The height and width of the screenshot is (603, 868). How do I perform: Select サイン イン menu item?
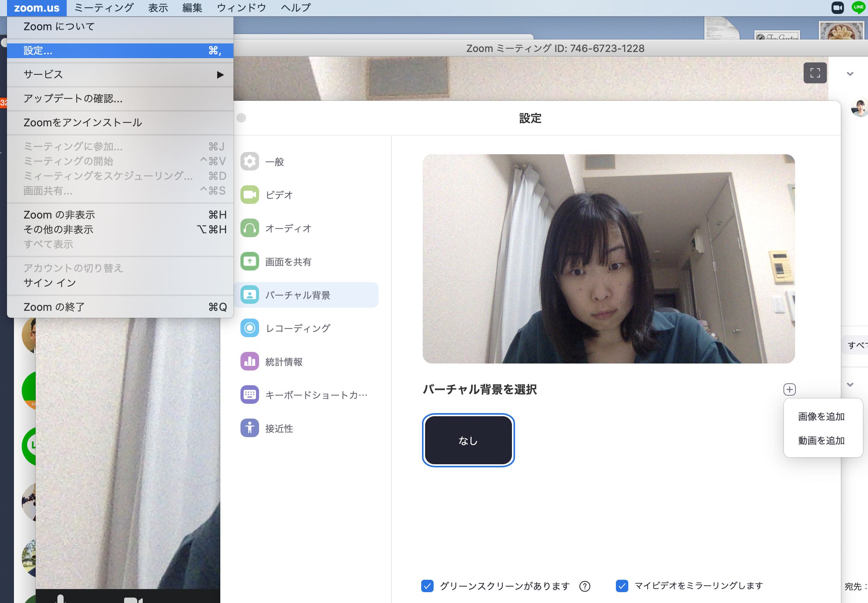click(x=120, y=283)
